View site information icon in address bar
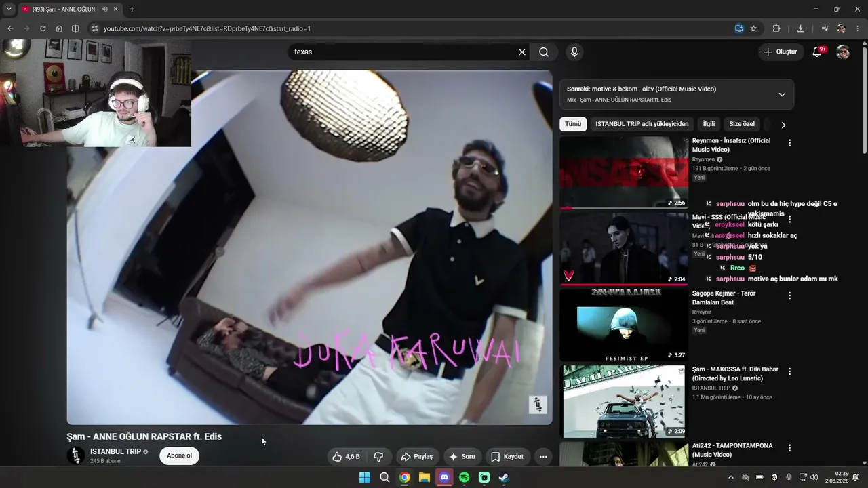The height and width of the screenshot is (488, 868). coord(94,28)
